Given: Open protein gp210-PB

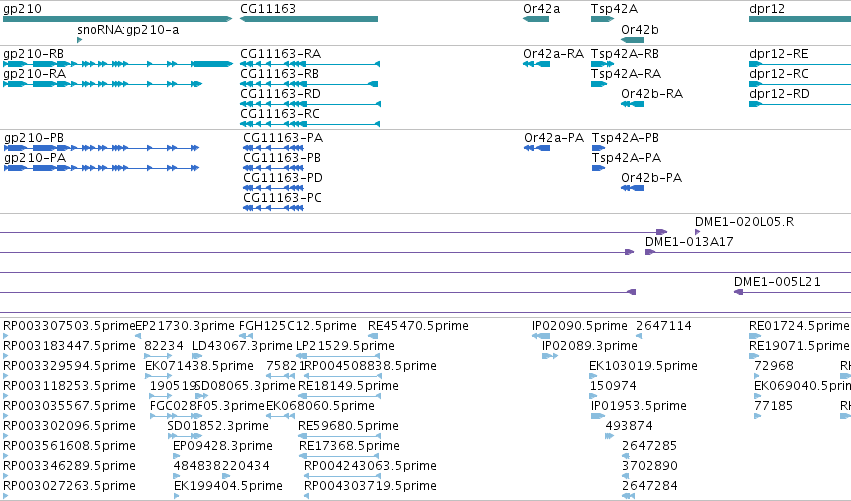Looking at the screenshot, I should [34, 138].
